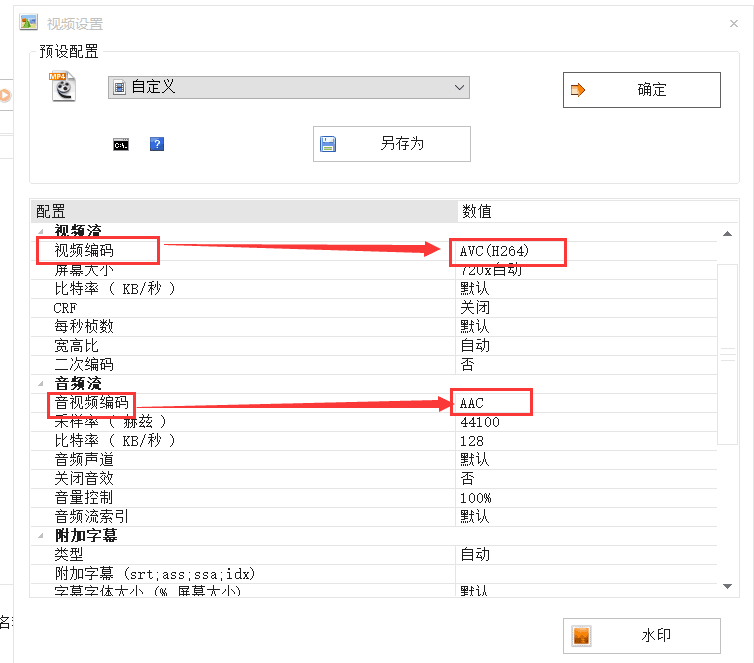The width and height of the screenshot is (754, 663).
Task: Collapse the 音频流 section
Action: tap(42, 384)
